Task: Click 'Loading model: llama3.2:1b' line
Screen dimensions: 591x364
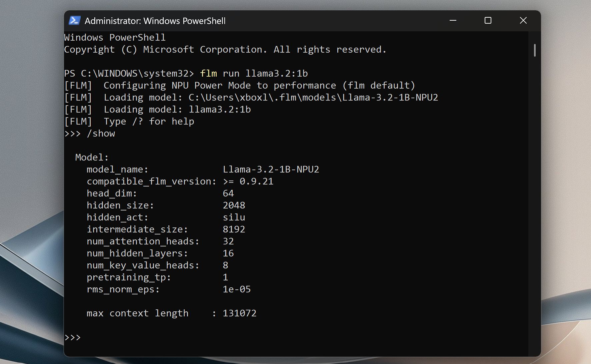Action: [x=158, y=110]
